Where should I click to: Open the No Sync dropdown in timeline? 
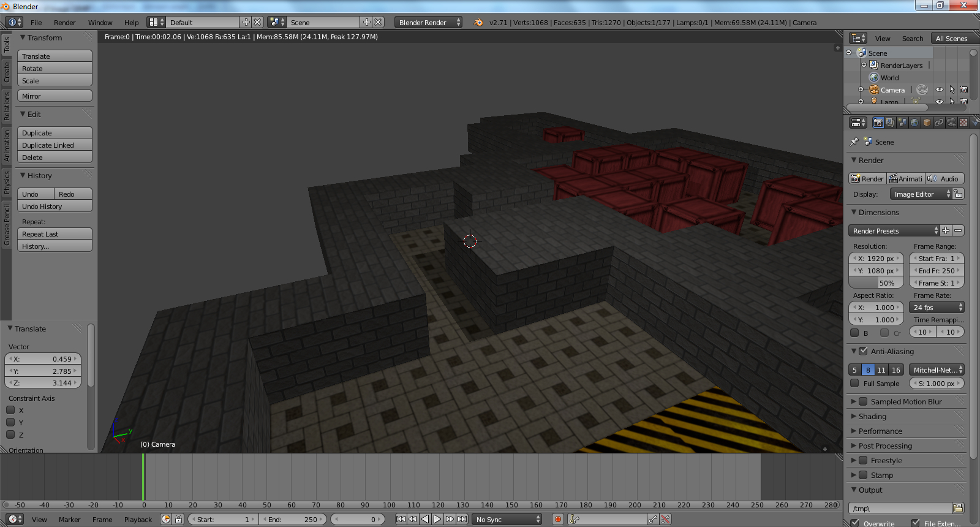click(x=507, y=519)
